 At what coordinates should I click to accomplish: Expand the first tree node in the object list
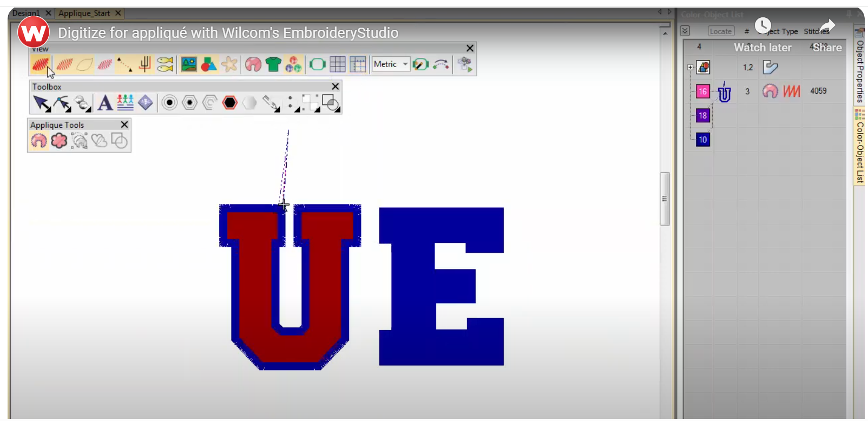click(690, 67)
